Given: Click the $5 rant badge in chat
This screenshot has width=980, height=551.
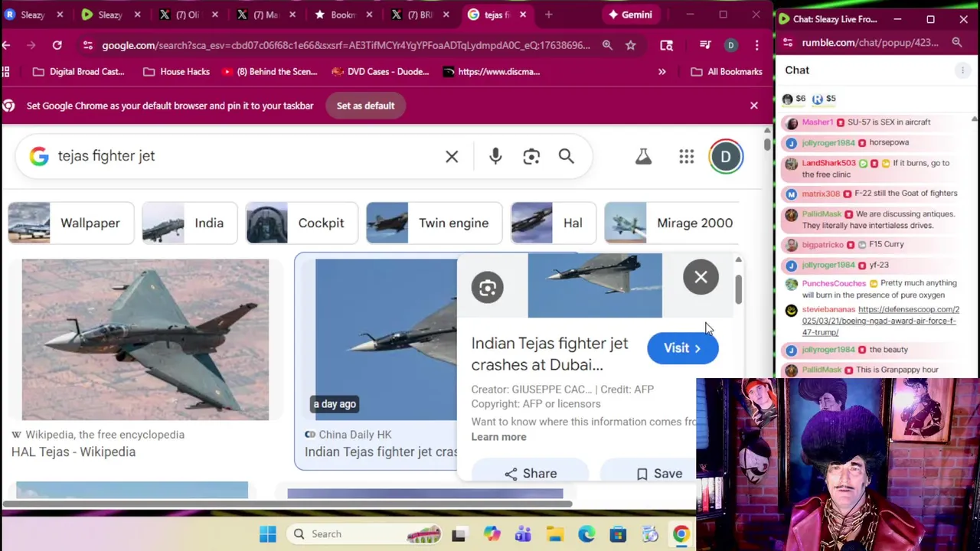Looking at the screenshot, I should (824, 99).
